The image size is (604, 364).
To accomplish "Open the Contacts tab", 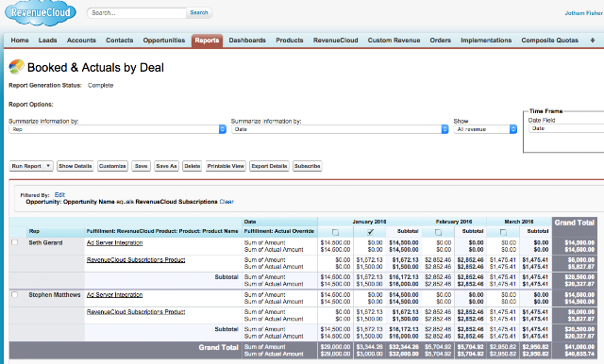I will coord(120,40).
